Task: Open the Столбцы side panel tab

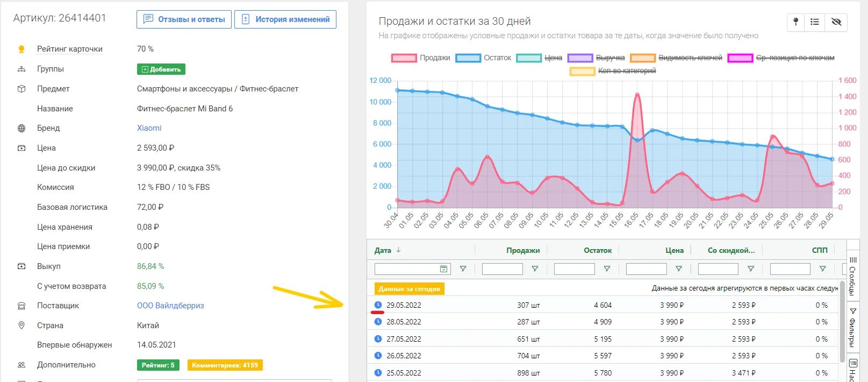Action: coord(853,277)
